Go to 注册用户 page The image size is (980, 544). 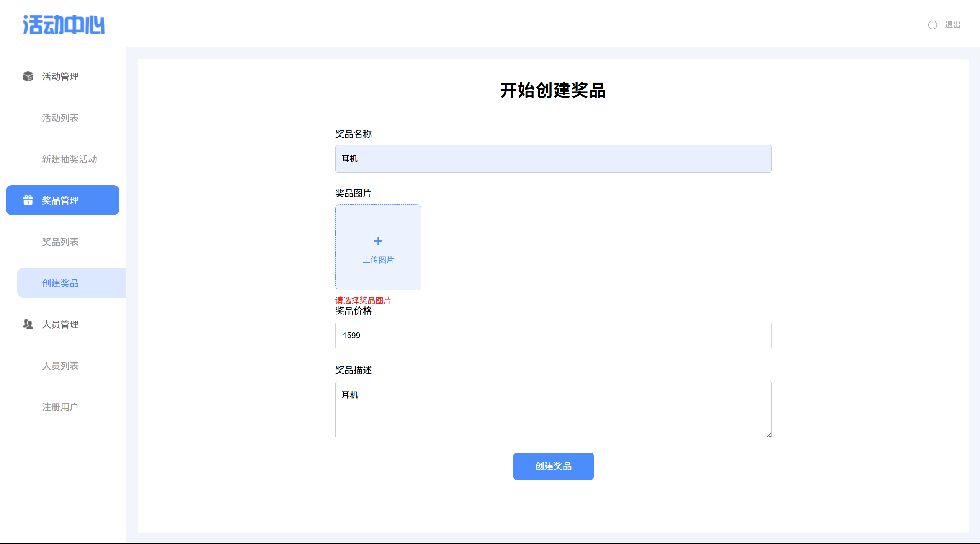point(60,407)
